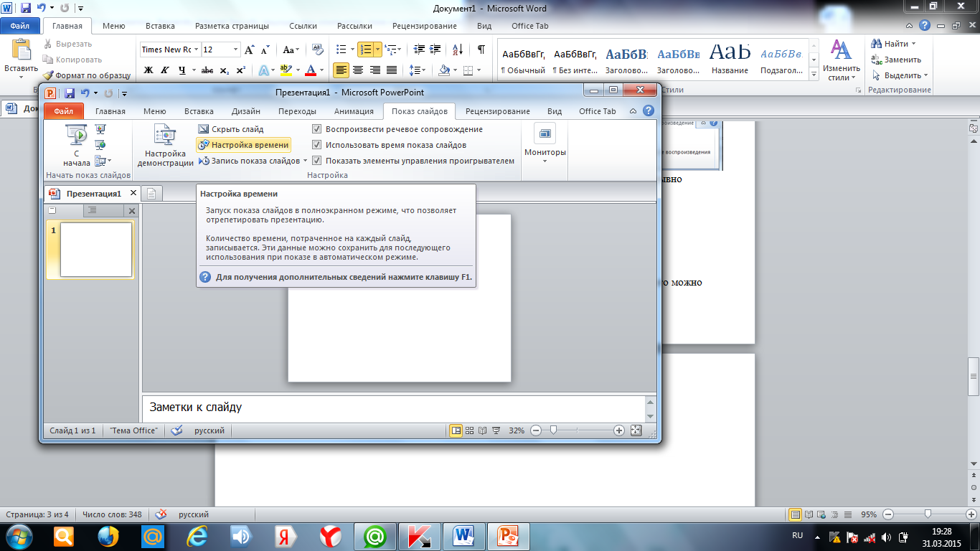Open PowerPoint Файл tab
Screen dimensions: 980x551
(x=64, y=111)
